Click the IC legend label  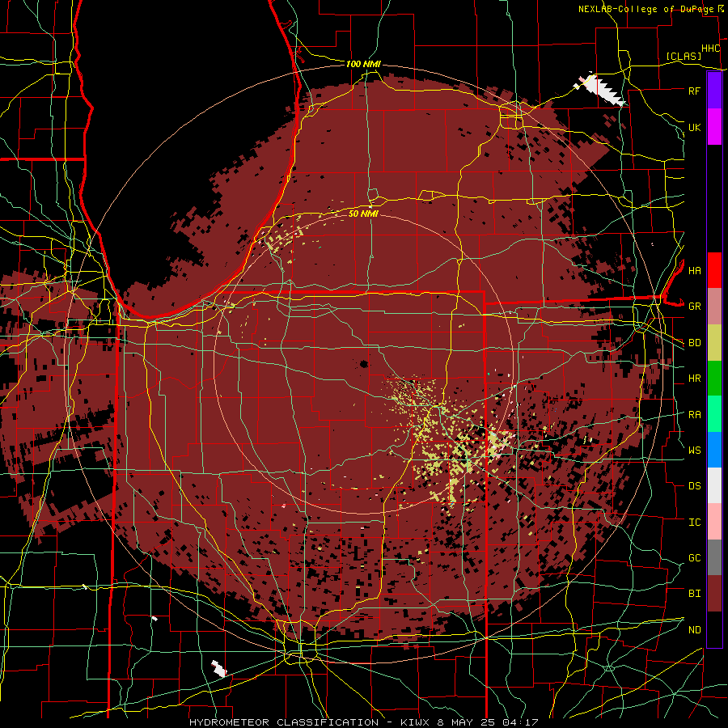(694, 523)
